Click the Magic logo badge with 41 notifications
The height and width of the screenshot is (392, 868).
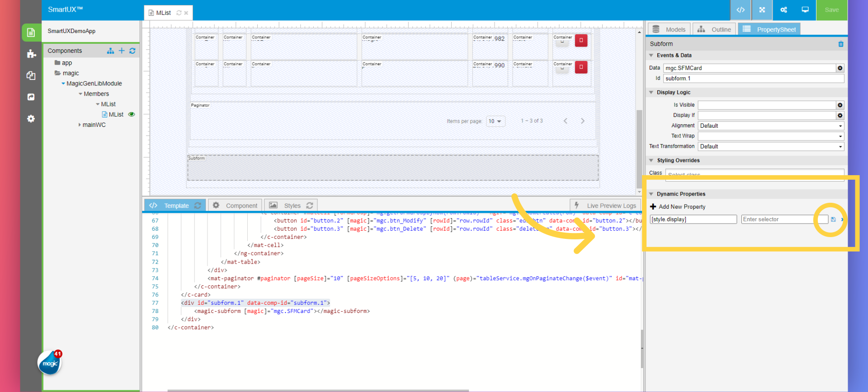pos(50,363)
